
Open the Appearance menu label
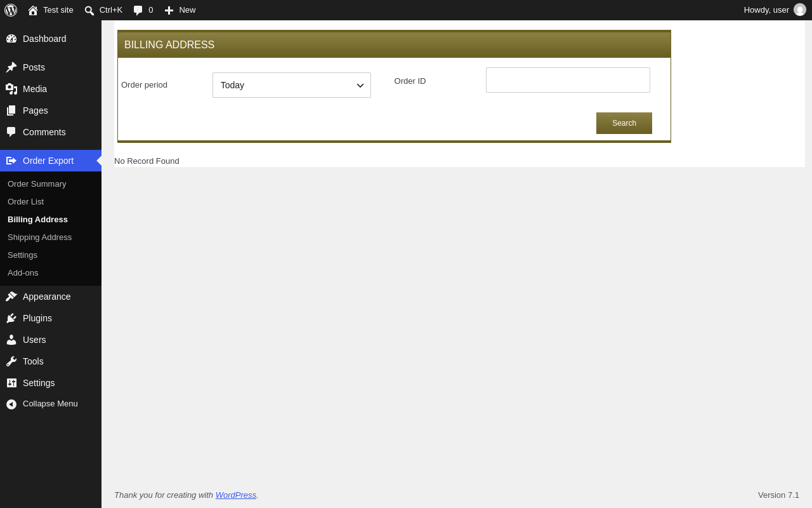click(x=47, y=297)
